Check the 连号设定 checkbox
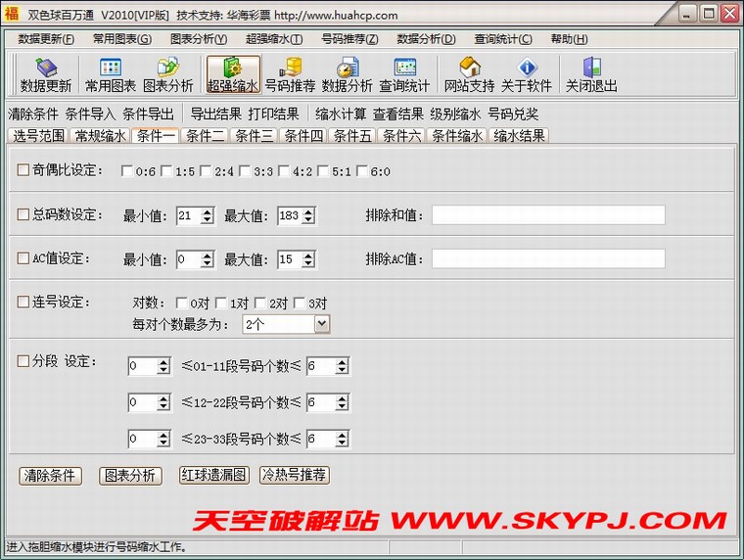 click(x=23, y=303)
